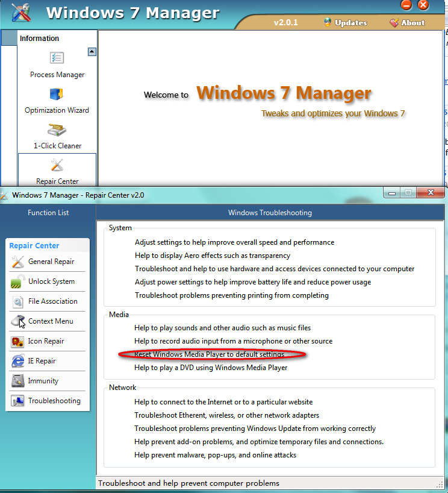
Task: Open Troubleshooting menu item
Action: [54, 401]
